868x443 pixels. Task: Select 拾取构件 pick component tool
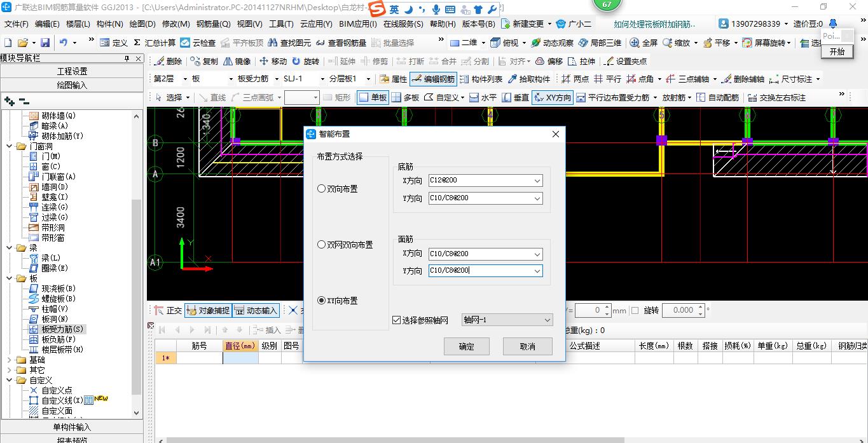[529, 79]
